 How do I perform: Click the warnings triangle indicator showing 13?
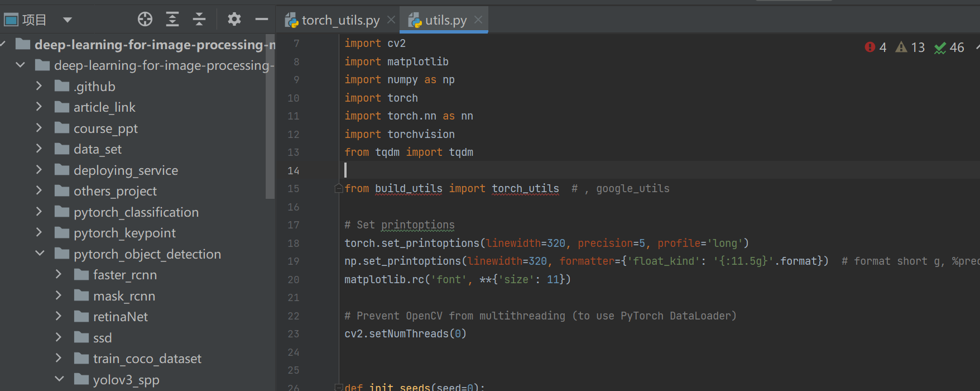(910, 47)
